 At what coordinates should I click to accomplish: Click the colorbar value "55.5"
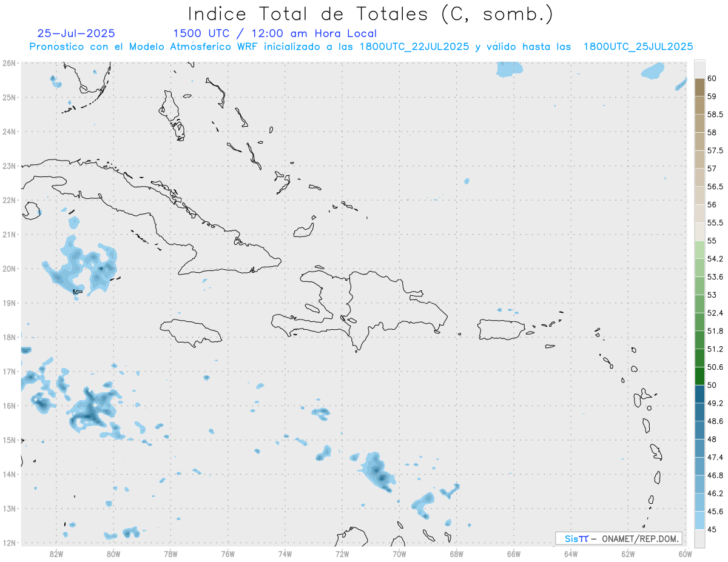point(715,222)
